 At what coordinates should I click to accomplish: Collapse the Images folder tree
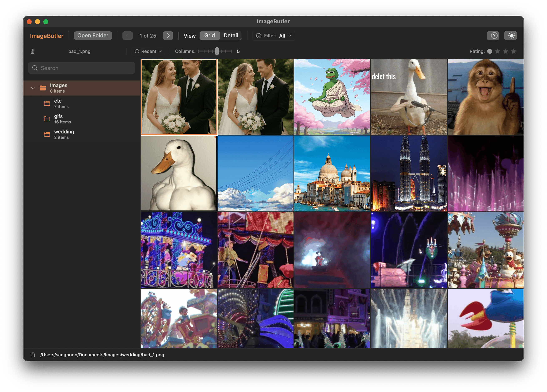(33, 88)
